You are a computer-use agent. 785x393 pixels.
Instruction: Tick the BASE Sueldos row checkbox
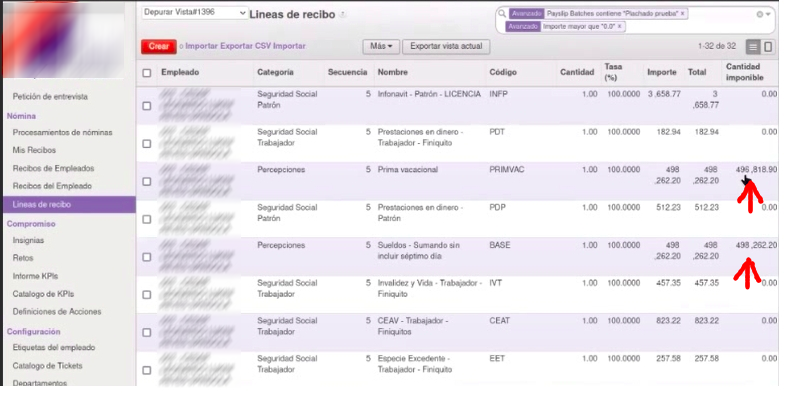pos(147,257)
